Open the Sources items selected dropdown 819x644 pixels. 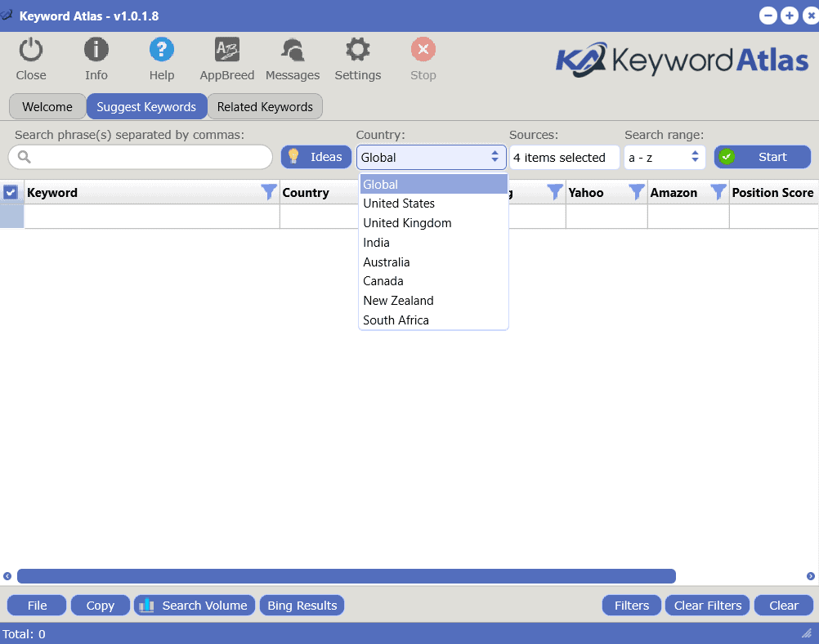[563, 158]
